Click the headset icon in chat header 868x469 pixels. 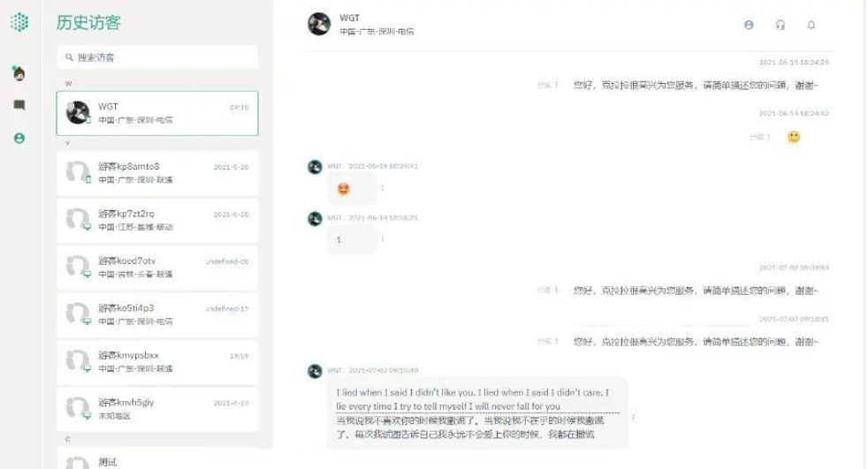780,25
